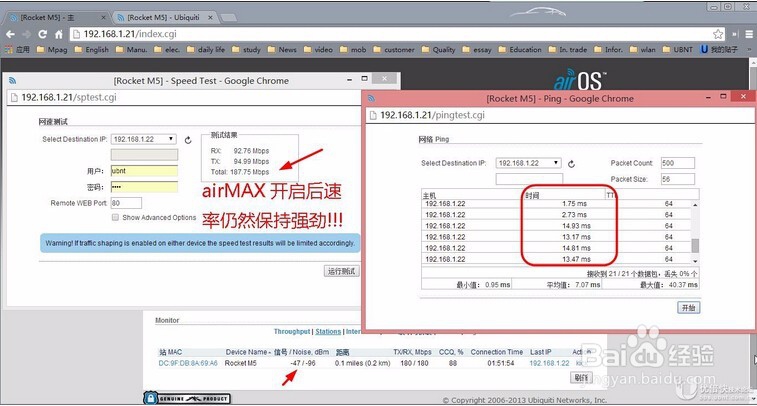Open the Education bookmarks folder

[520, 49]
